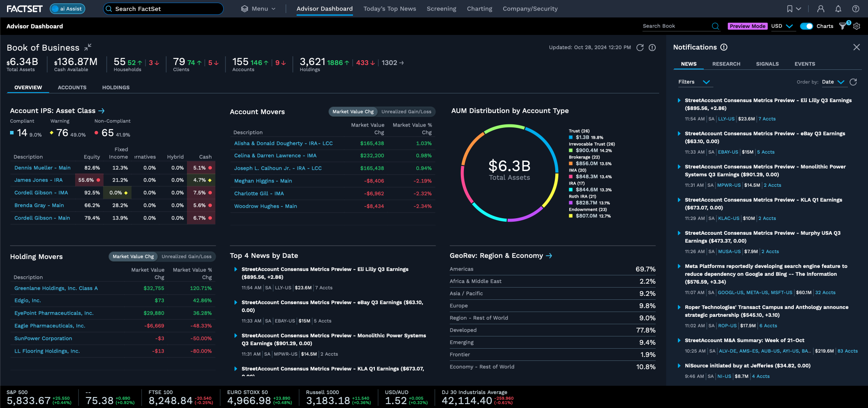
Task: Expand eBay Q3 Earnings in Top 4 News
Action: click(x=236, y=302)
